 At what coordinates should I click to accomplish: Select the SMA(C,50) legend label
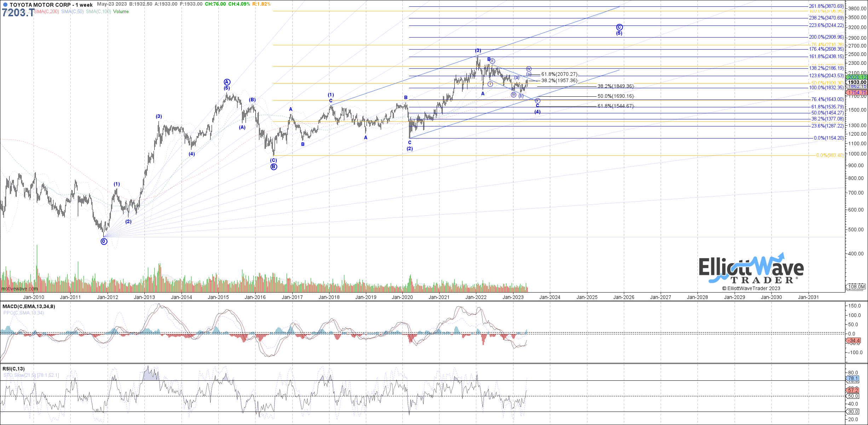(73, 12)
